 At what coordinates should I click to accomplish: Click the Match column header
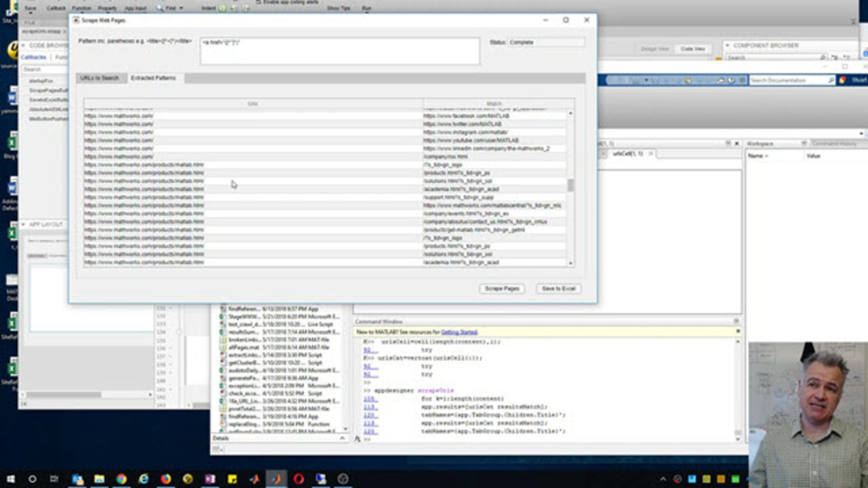494,104
